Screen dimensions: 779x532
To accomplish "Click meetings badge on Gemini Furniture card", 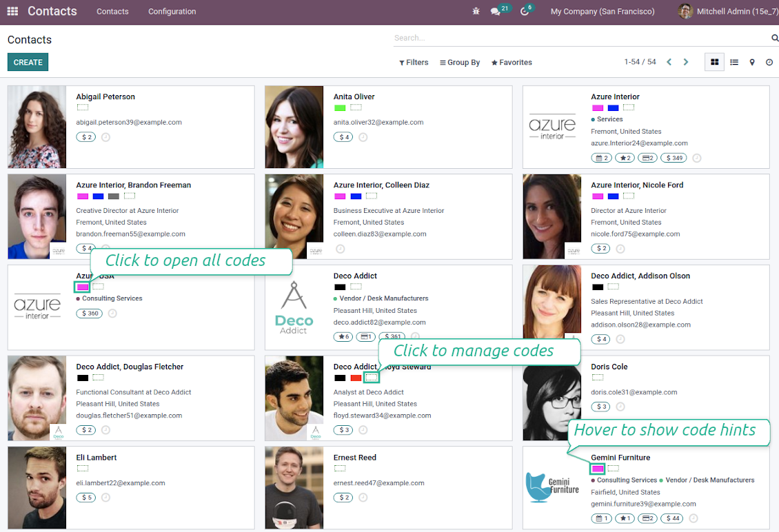I will (x=602, y=518).
